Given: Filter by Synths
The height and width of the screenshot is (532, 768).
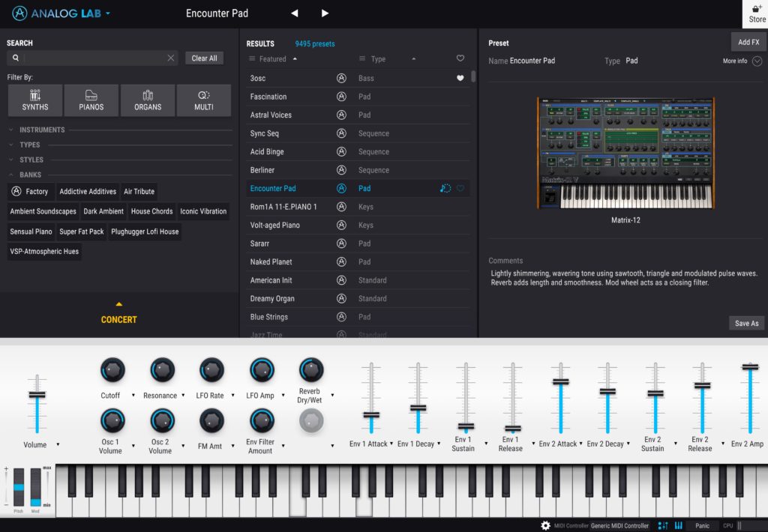Looking at the screenshot, I should (x=35, y=100).
